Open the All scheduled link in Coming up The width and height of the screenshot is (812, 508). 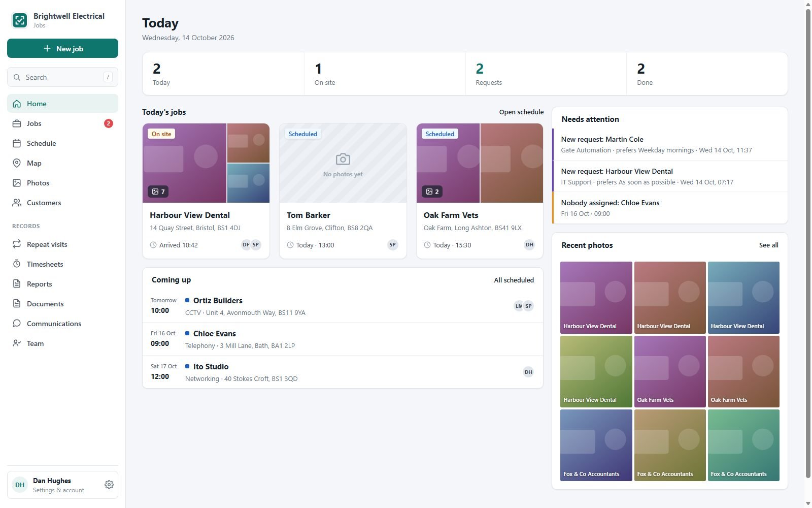click(x=514, y=280)
